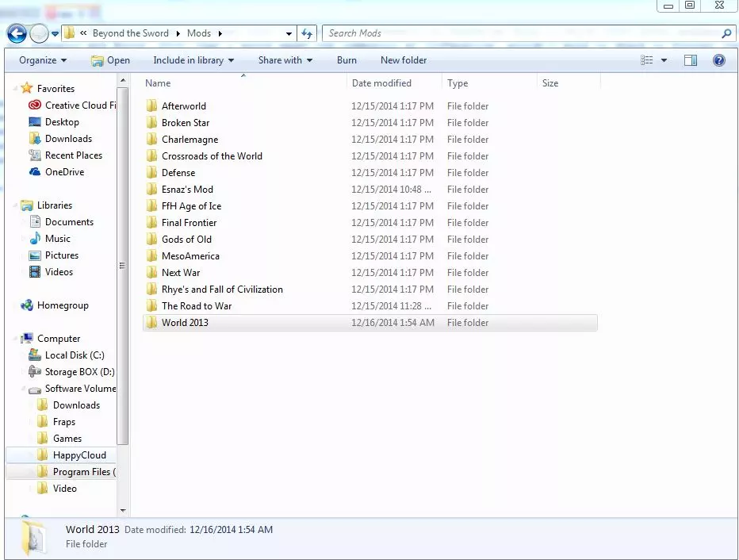739x560 pixels.
Task: Open Program Files folder in sidebar
Action: point(84,472)
